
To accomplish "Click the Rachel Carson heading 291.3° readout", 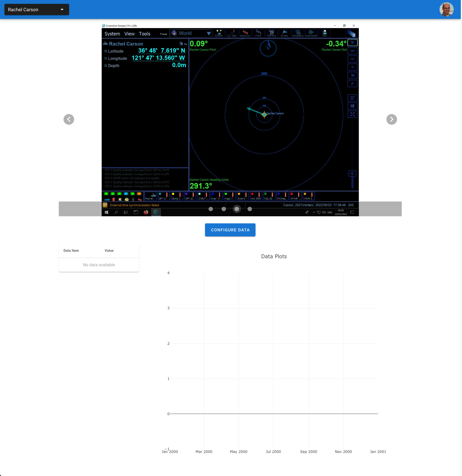I will click(201, 186).
